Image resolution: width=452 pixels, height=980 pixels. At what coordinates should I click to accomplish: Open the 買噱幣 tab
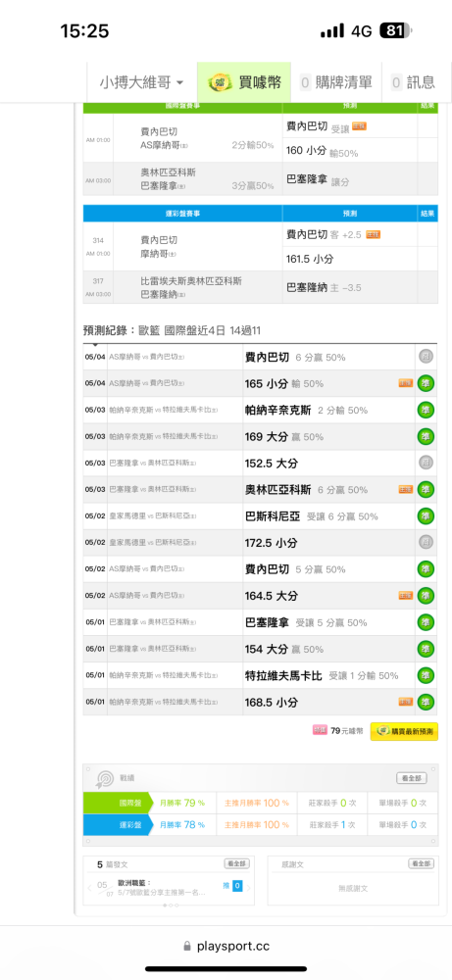(x=244, y=82)
